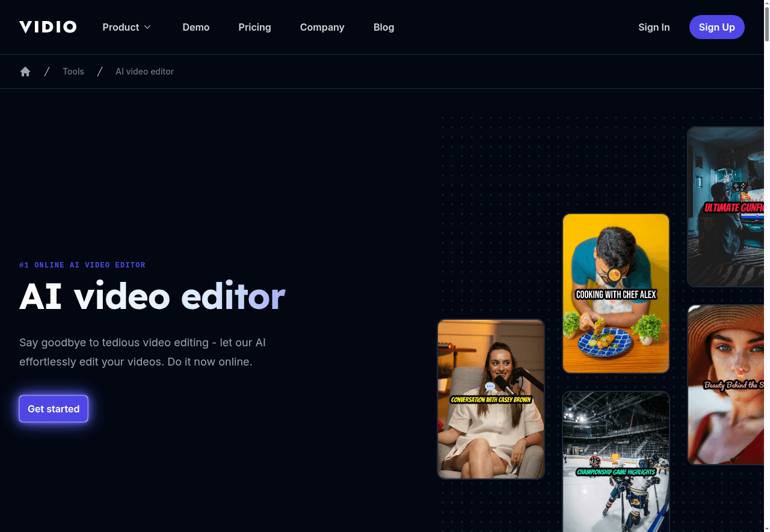Select the Ultimate Gunfight video preview
The width and height of the screenshot is (770, 532).
click(731, 206)
